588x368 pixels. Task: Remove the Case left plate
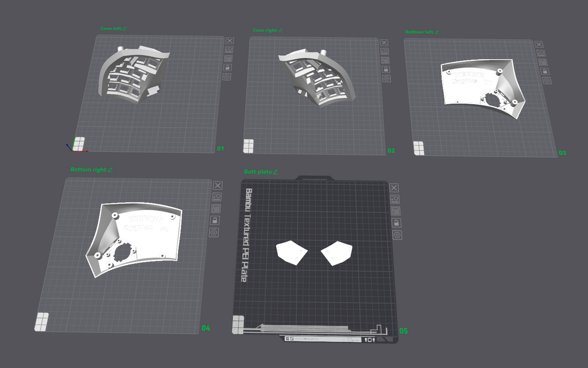[230, 41]
